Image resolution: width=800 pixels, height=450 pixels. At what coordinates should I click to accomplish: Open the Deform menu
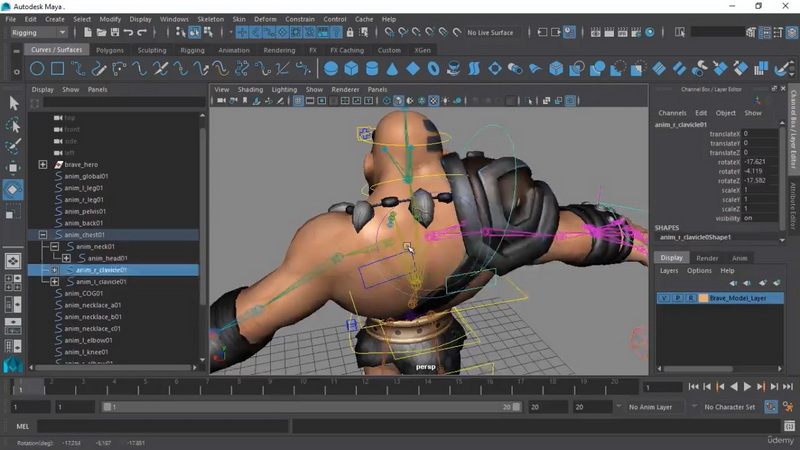[265, 19]
